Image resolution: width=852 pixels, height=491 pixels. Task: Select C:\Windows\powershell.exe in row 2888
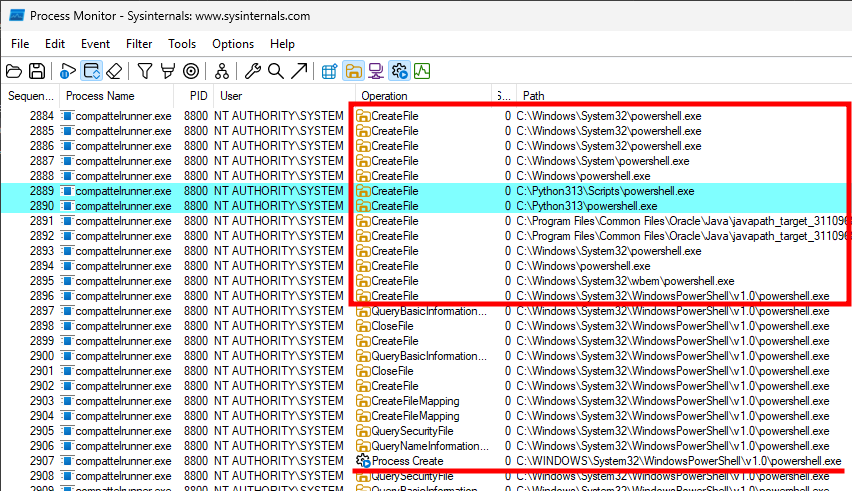click(x=583, y=177)
